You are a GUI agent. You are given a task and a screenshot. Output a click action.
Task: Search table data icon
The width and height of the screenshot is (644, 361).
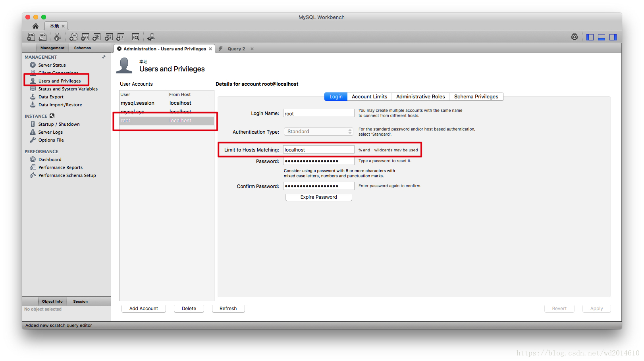click(x=135, y=37)
